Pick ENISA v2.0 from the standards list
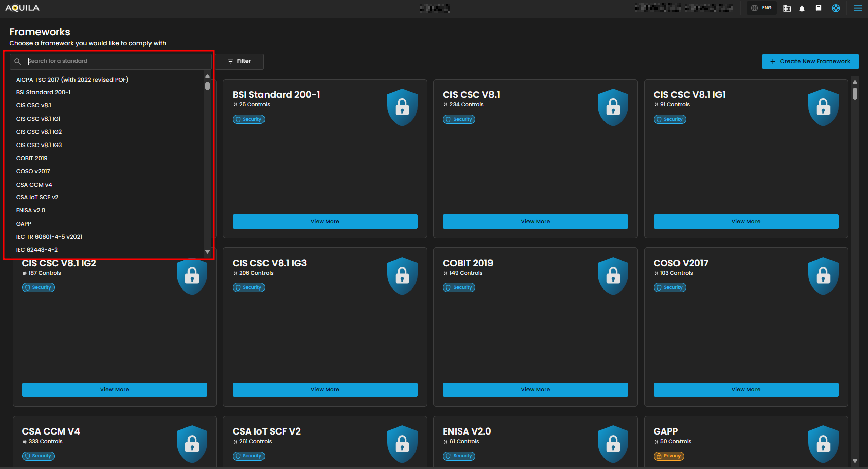Viewport: 868px width, 469px height. pyautogui.click(x=30, y=210)
